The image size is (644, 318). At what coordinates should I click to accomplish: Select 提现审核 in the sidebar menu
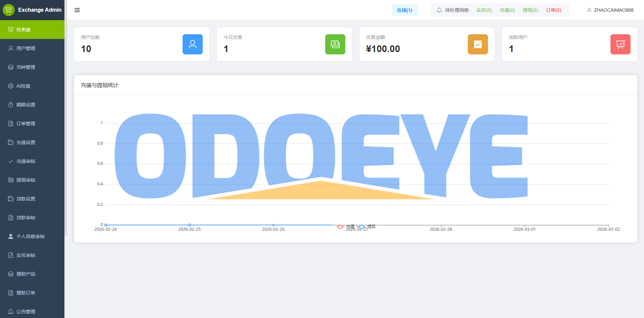pyautogui.click(x=26, y=180)
